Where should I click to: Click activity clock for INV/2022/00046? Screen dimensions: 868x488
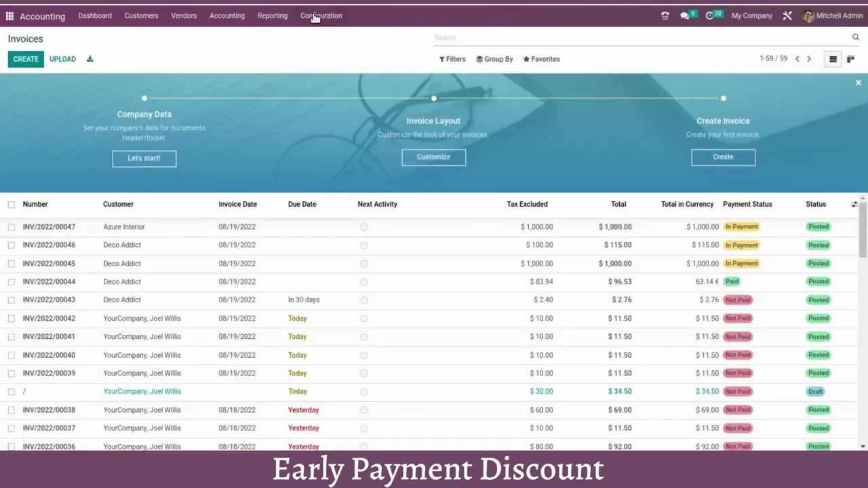[x=364, y=245]
